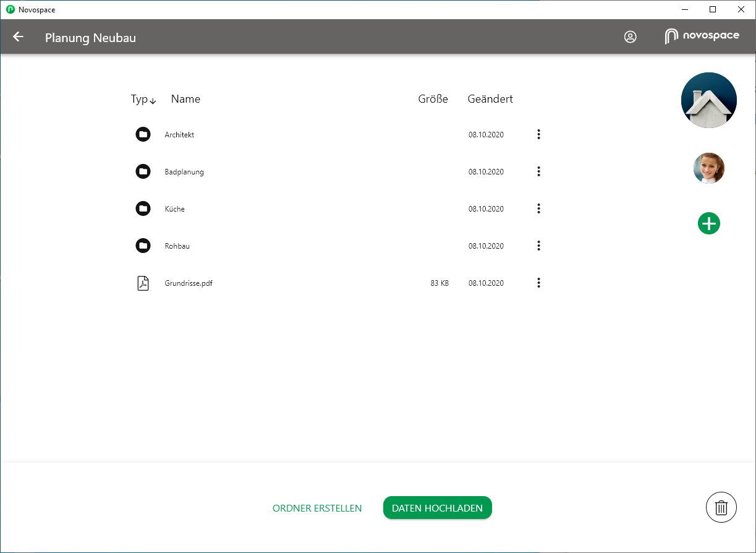This screenshot has width=756, height=553.
Task: Expand three-dot menu for Rohbau folder
Action: (538, 246)
